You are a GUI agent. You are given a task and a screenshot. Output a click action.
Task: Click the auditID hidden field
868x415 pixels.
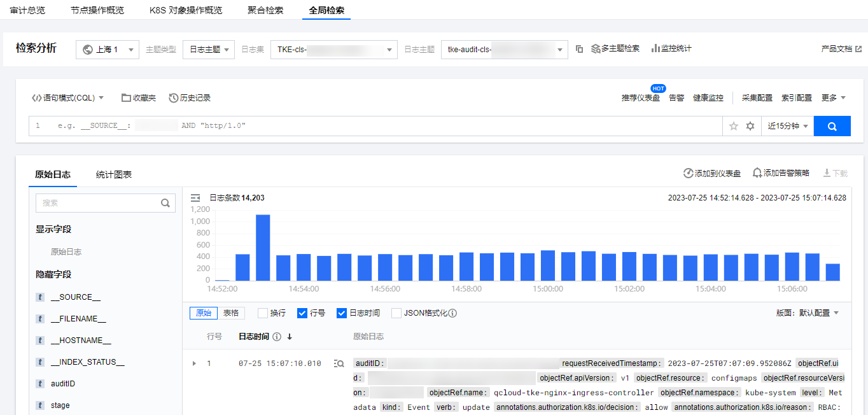point(63,384)
